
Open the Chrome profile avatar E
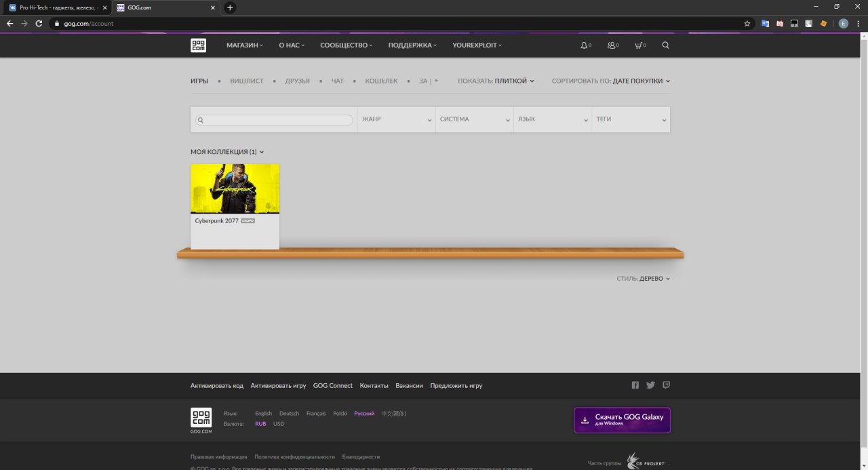pyautogui.click(x=843, y=23)
